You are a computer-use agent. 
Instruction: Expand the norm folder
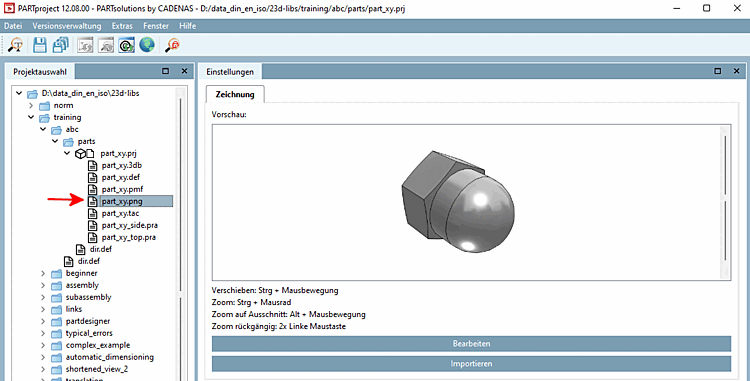(x=31, y=105)
